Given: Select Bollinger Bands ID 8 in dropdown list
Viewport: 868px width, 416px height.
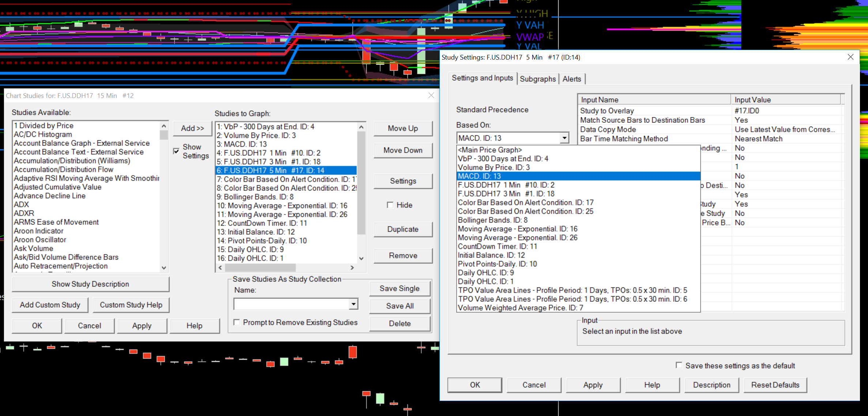Looking at the screenshot, I should [x=493, y=220].
